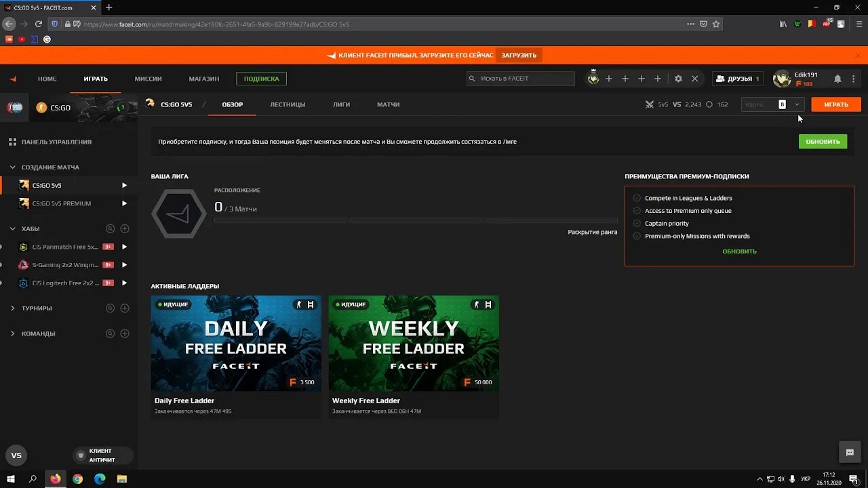Open the Карты map dropdown

[773, 104]
